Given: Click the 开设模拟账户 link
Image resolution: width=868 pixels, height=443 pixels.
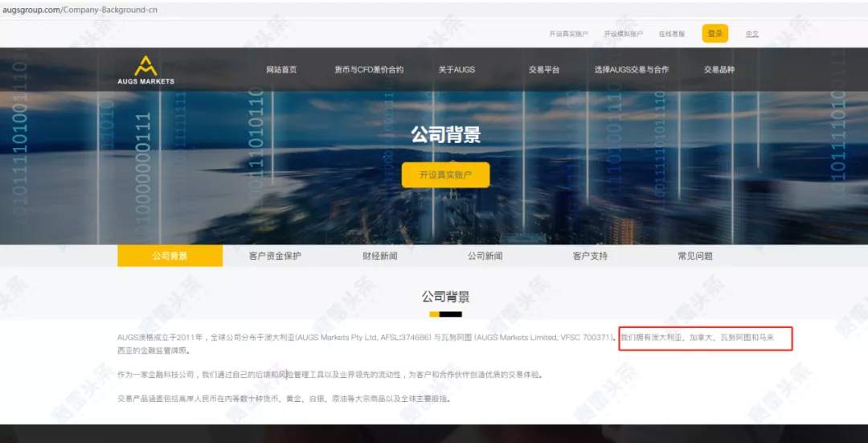Looking at the screenshot, I should (x=624, y=34).
